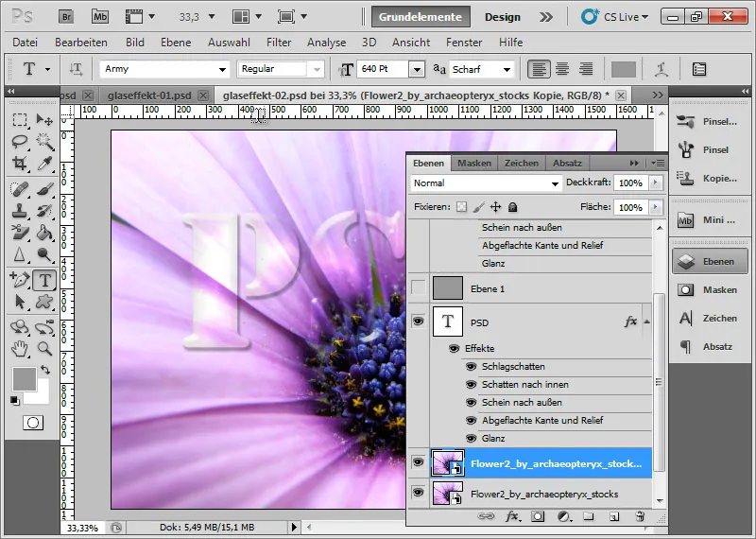This screenshot has height=539, width=756.
Task: Delete layer with trash icon
Action: pos(640,516)
